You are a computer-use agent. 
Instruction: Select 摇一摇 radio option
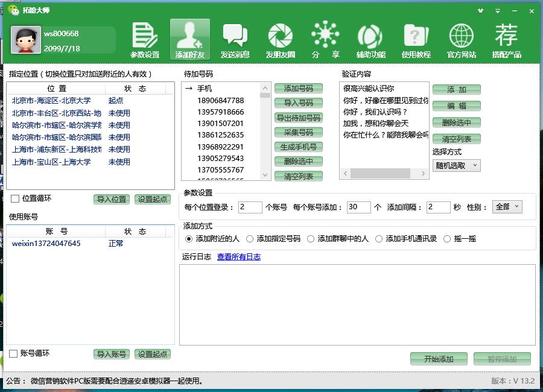pyautogui.click(x=447, y=239)
